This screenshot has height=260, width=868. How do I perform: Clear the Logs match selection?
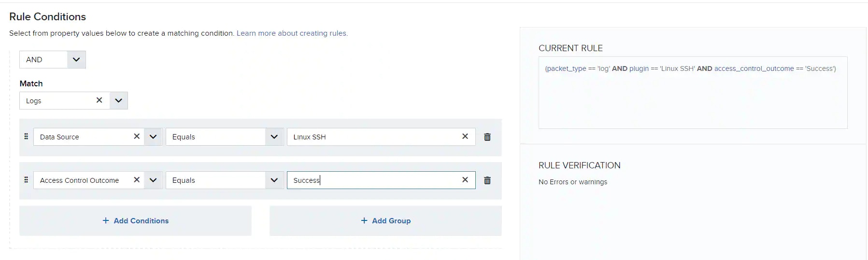pos(99,100)
